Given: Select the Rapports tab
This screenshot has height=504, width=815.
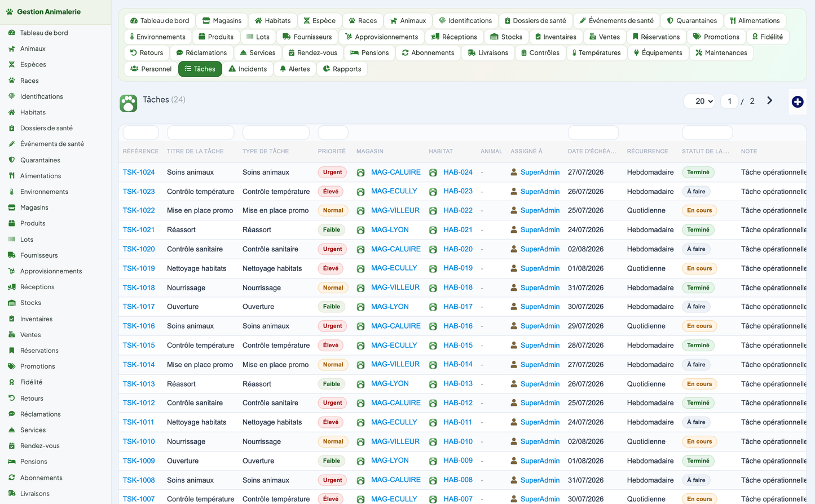Looking at the screenshot, I should (342, 69).
